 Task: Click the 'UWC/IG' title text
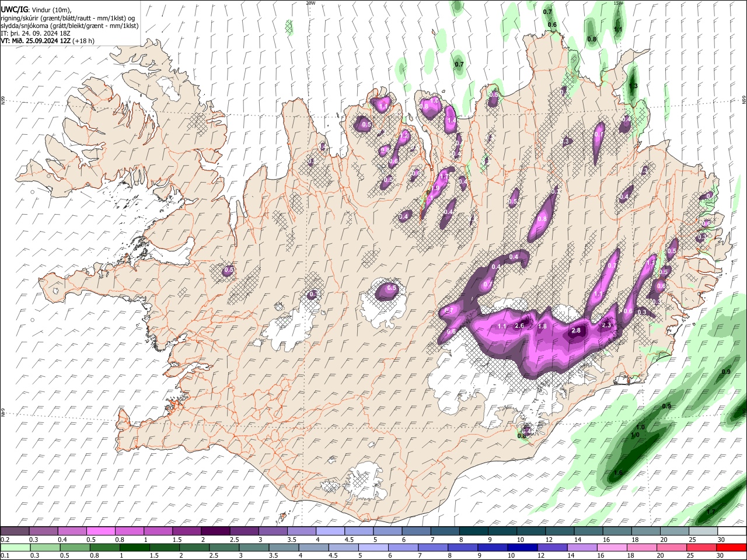tap(13, 9)
